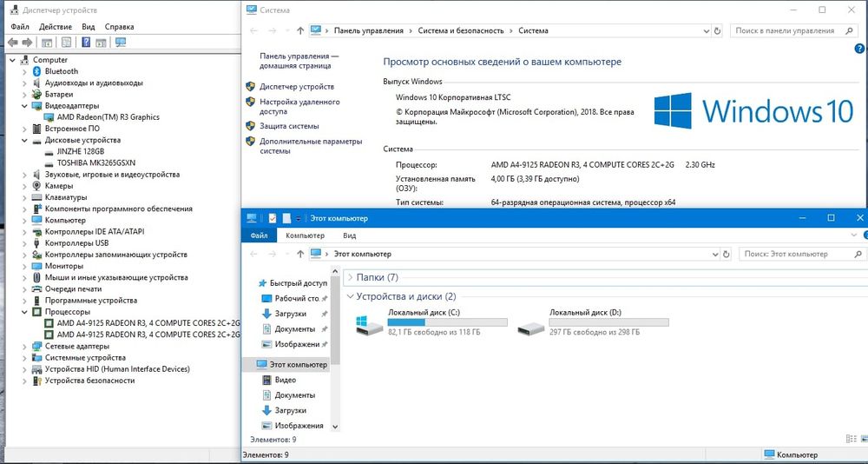Expand Устройства HID (Human Interface Devices)
Viewport: 868px width, 464px height.
pos(24,369)
